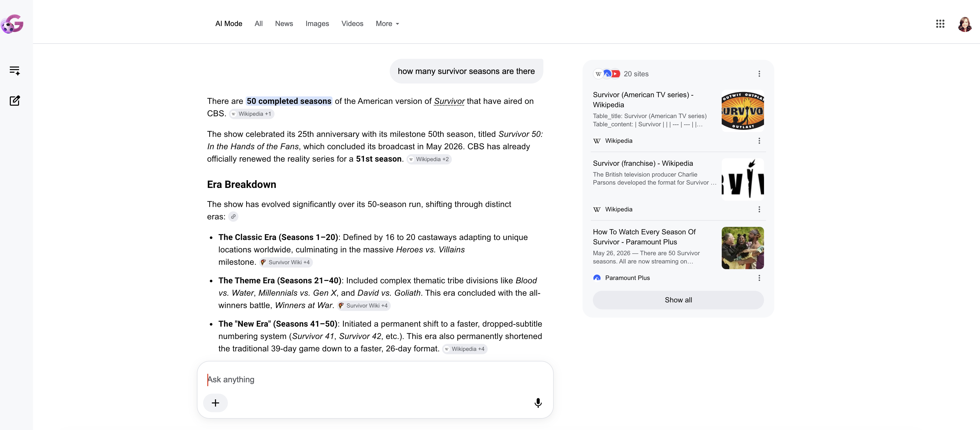Expand the More search filters dropdown
980x430 pixels.
click(x=387, y=24)
